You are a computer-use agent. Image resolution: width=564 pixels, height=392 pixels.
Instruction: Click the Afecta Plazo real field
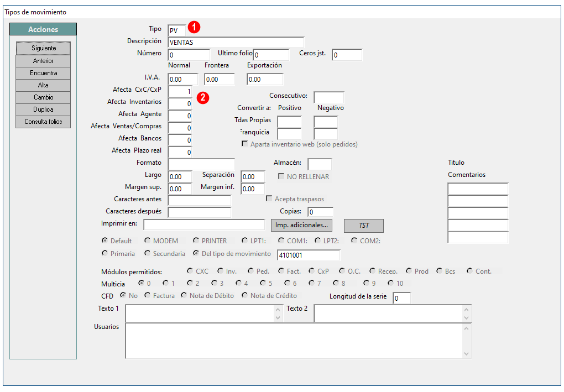click(180, 153)
